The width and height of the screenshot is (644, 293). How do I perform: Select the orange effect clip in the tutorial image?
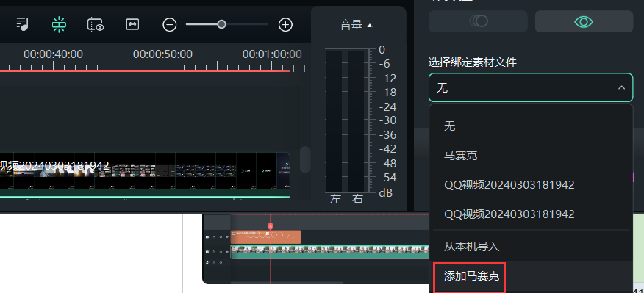(x=266, y=236)
